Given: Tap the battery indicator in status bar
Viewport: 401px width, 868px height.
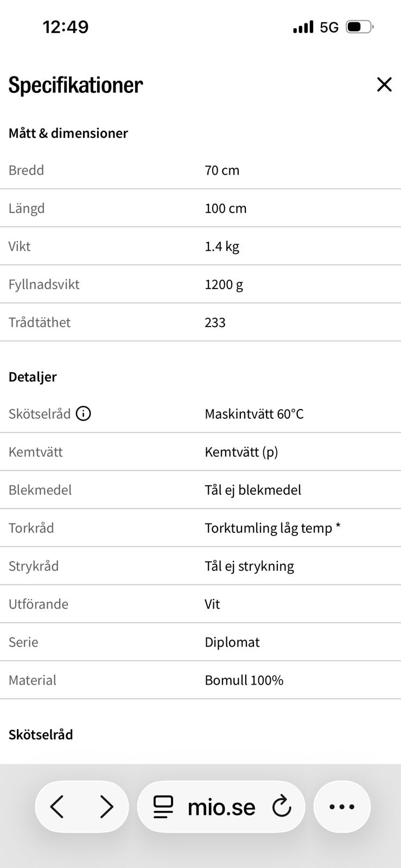Looking at the screenshot, I should [x=360, y=27].
